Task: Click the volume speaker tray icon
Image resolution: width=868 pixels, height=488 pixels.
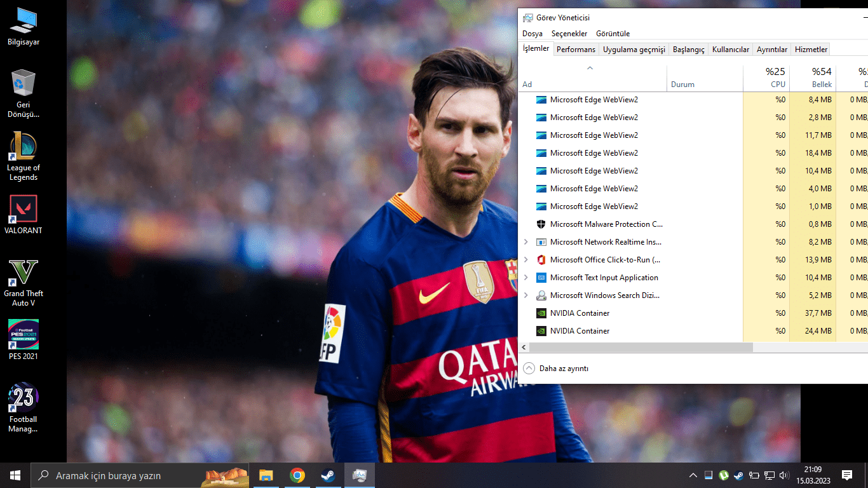Action: [784, 475]
